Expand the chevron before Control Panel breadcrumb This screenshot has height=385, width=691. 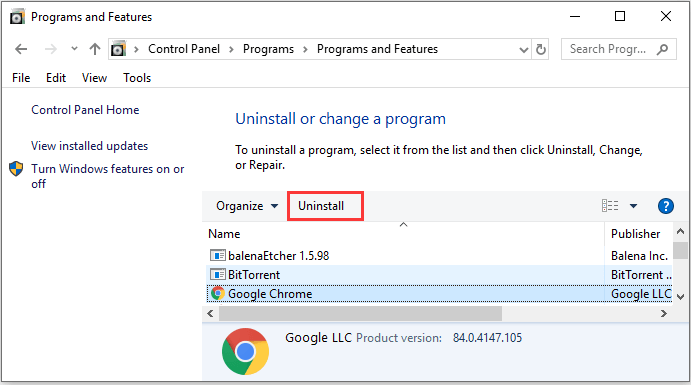pyautogui.click(x=137, y=49)
